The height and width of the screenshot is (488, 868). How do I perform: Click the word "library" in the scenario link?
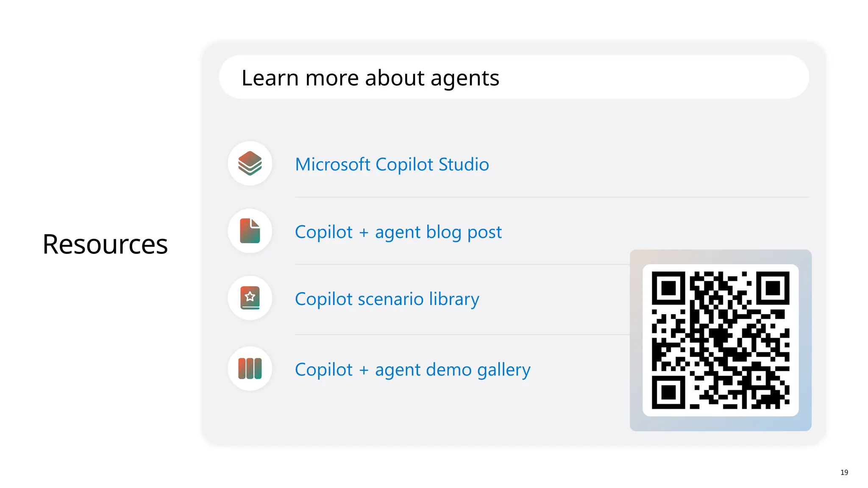tap(454, 299)
